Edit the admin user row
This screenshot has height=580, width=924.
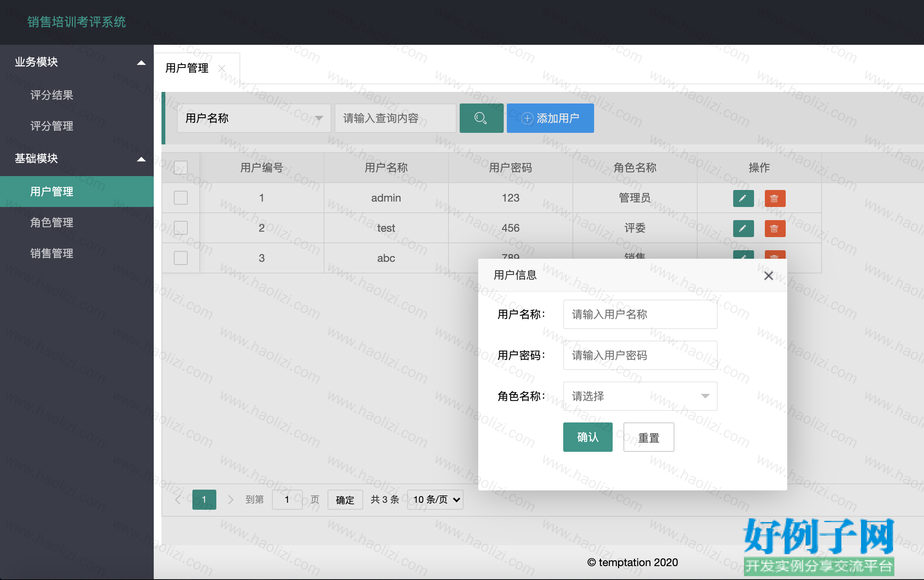click(743, 198)
